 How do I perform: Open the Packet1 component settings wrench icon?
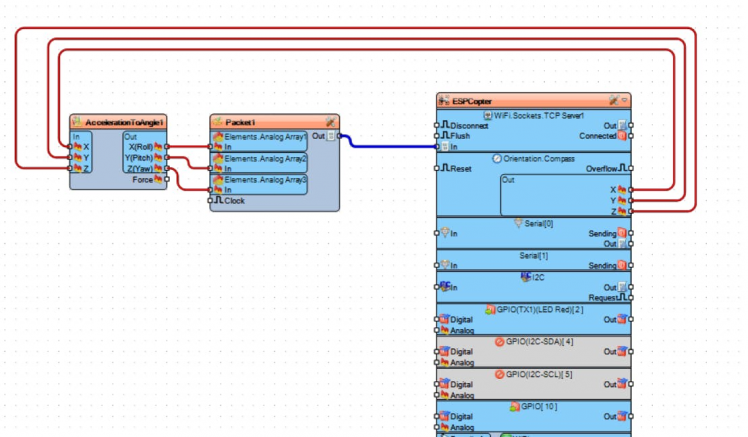[x=331, y=121]
